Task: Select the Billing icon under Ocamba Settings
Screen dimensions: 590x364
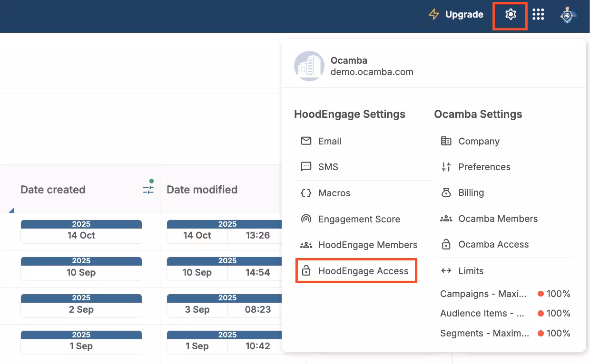Action: tap(446, 192)
